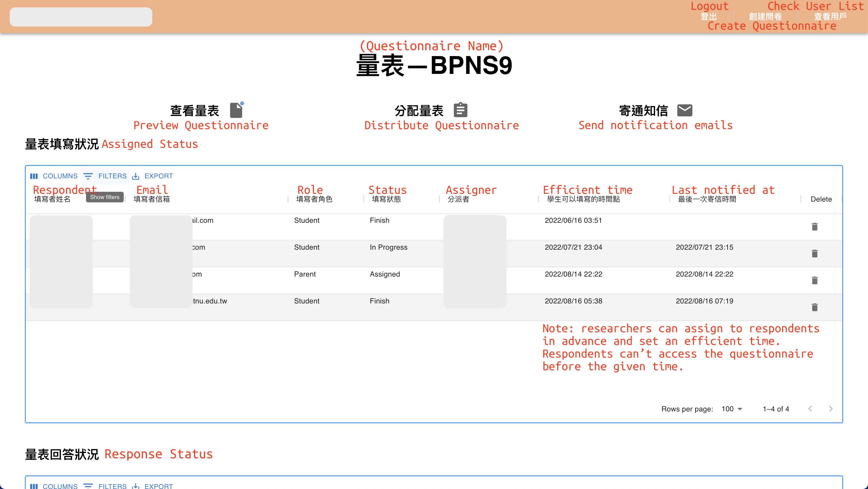This screenshot has height=489, width=868.
Task: Go to the next page arrow
Action: (x=831, y=409)
